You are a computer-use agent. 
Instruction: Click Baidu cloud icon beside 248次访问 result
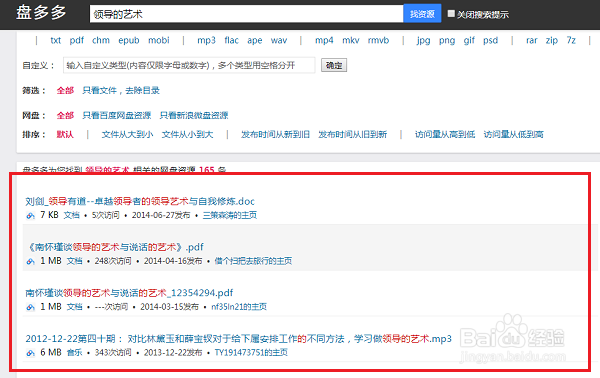click(x=30, y=261)
